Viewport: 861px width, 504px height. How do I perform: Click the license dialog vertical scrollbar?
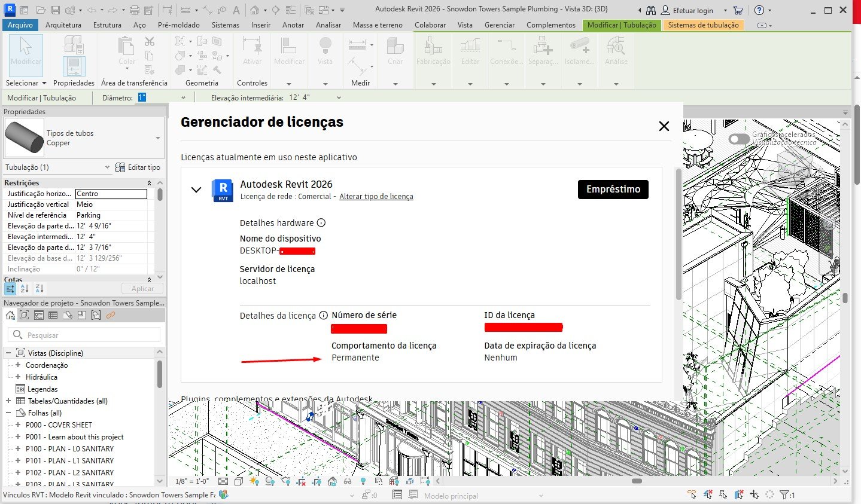point(679,234)
